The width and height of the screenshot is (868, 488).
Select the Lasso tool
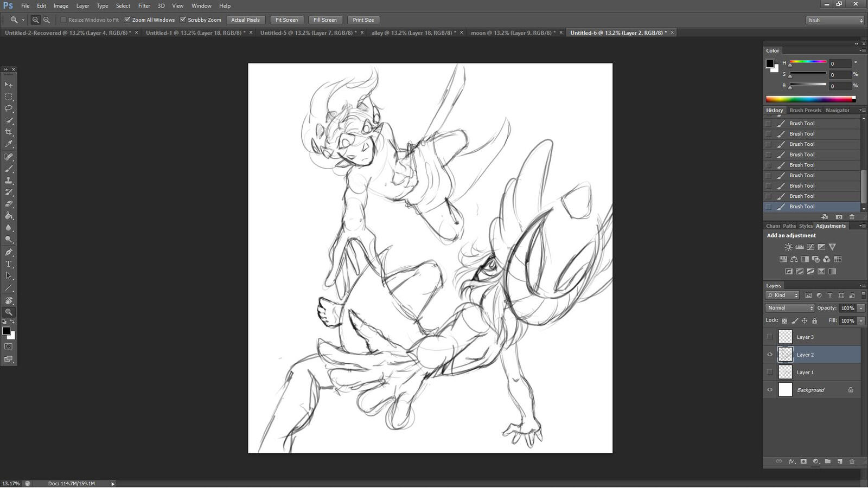9,108
